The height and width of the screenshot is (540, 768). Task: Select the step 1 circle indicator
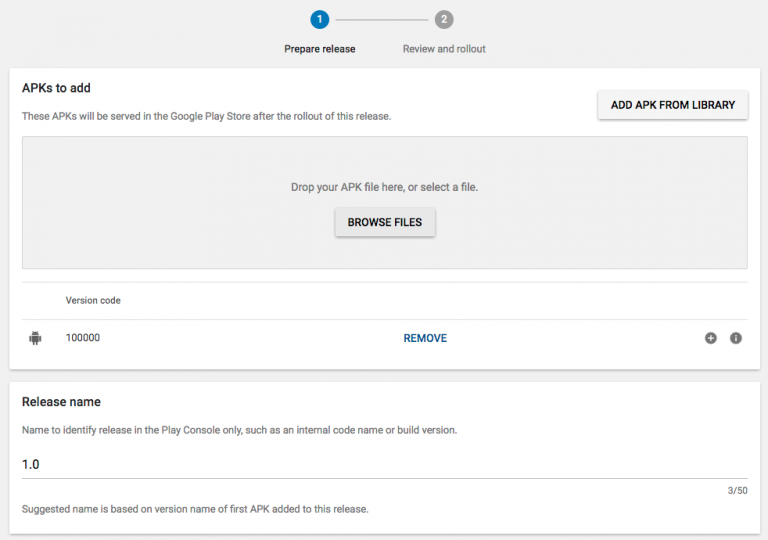pyautogui.click(x=319, y=19)
